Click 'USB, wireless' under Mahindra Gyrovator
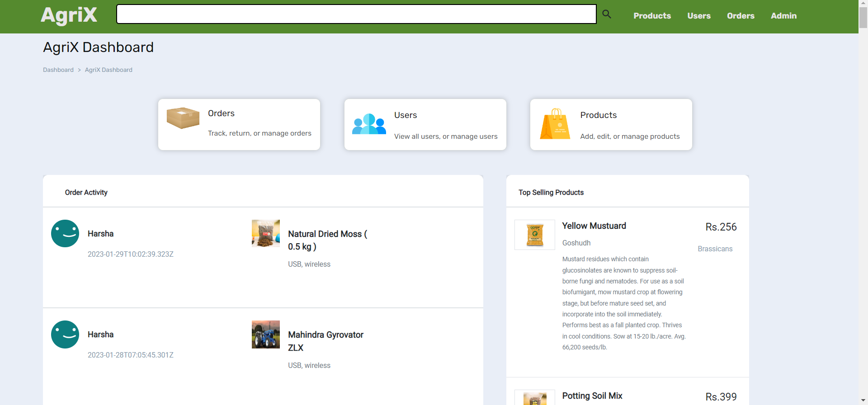This screenshot has height=405, width=868. point(309,365)
